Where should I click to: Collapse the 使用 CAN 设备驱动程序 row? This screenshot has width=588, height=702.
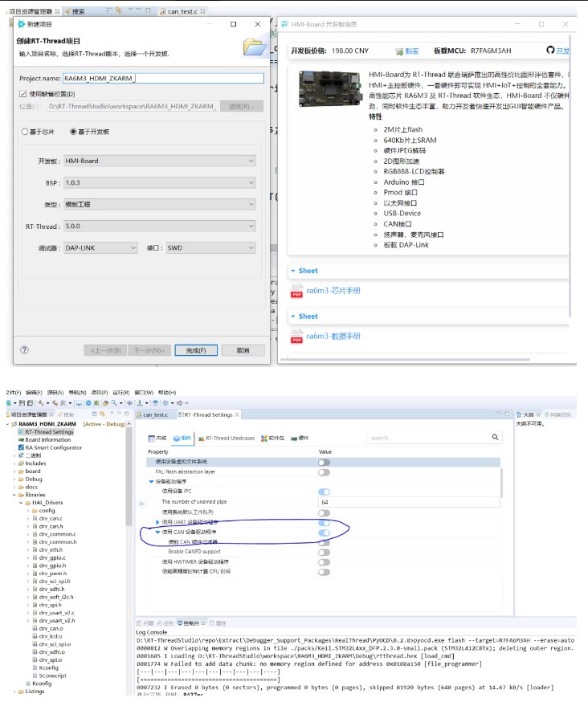coord(157,532)
